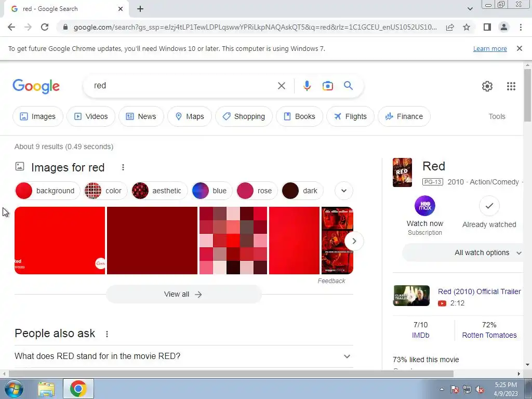Toggle Already watched checkmark
The height and width of the screenshot is (399, 532).
point(489,206)
